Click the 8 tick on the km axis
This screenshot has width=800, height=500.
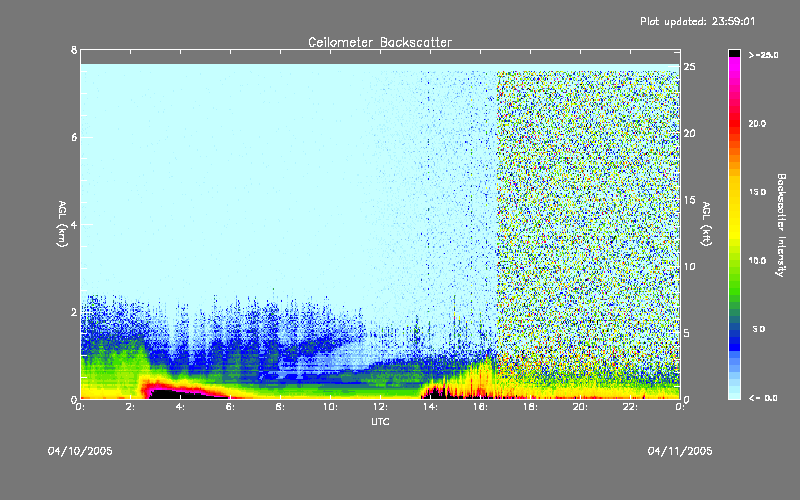click(74, 50)
